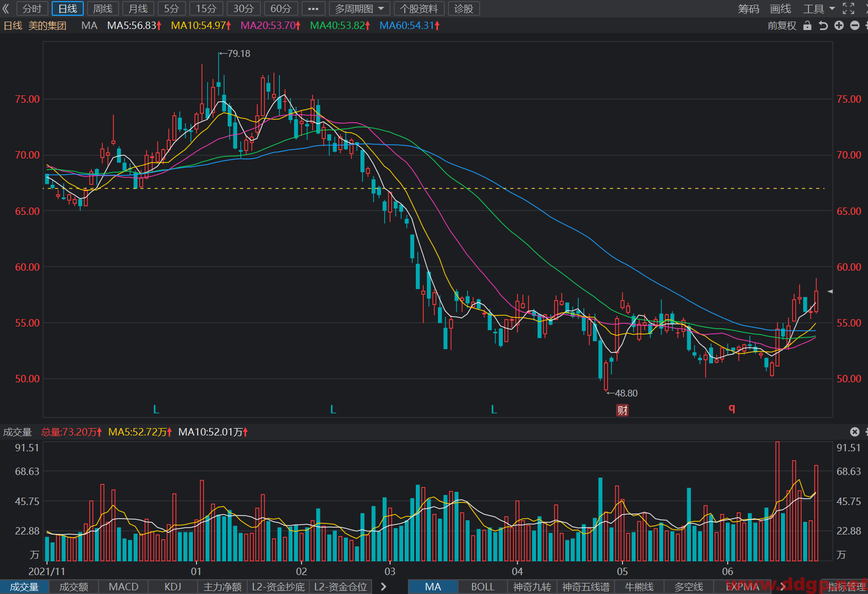Toggle fullscreen chart view icon

pos(849,8)
